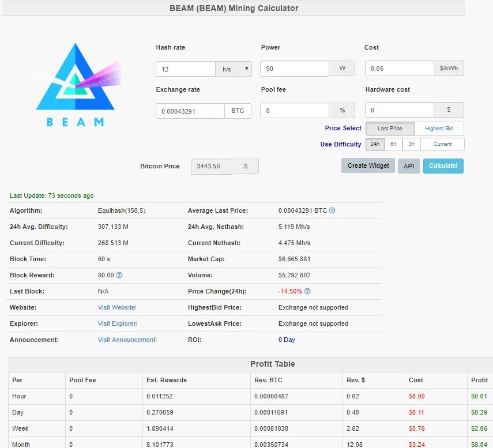
Task: Use 24h difficulty setting
Action: (375, 144)
